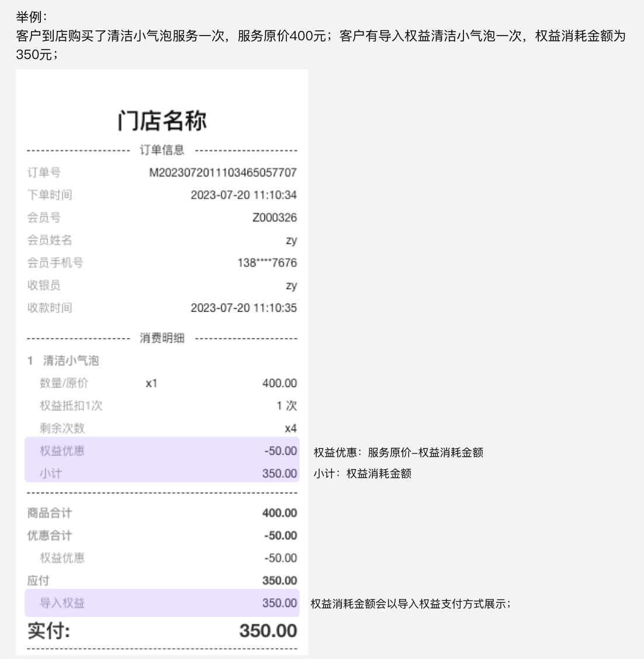
Task: Click the '会员手机号' label
Action: point(55,263)
